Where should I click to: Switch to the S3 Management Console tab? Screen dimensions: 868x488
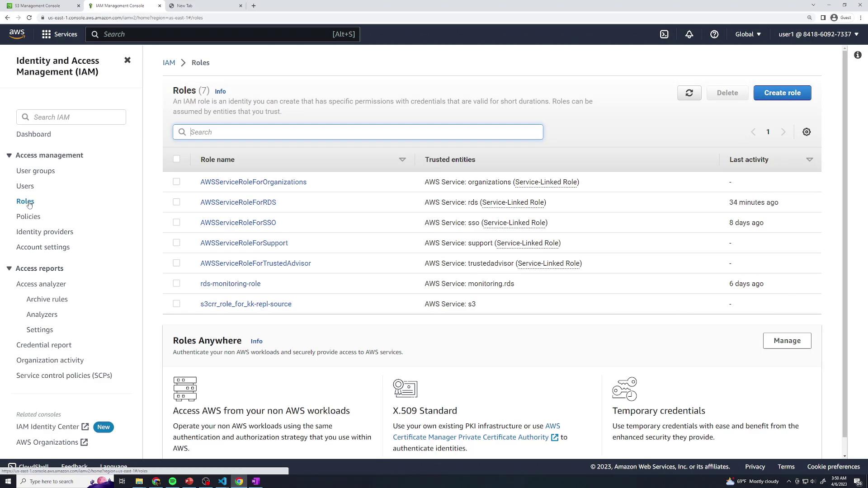38,6
